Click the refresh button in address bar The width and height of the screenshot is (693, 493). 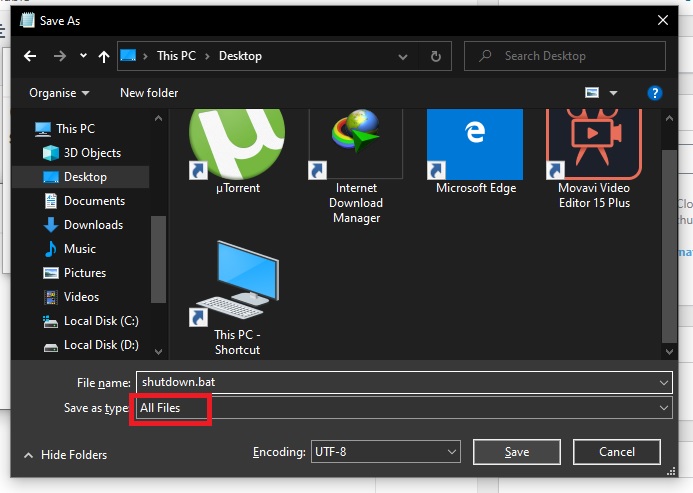coord(435,56)
